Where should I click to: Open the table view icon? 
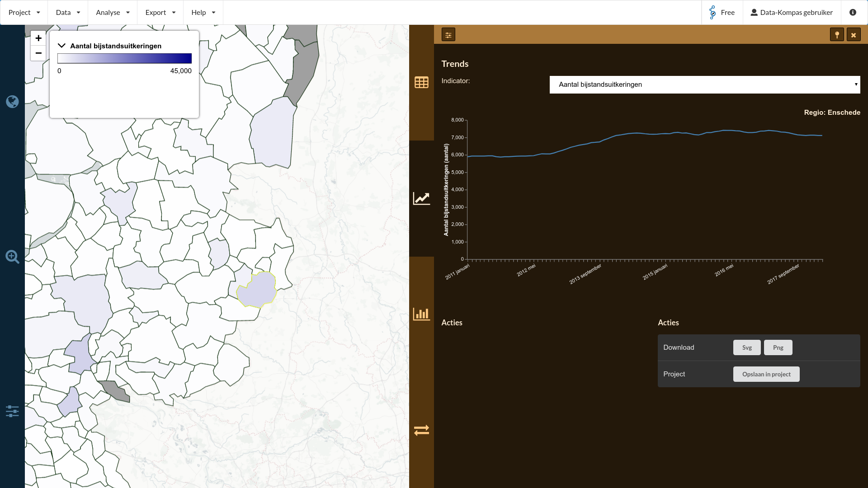pyautogui.click(x=421, y=83)
